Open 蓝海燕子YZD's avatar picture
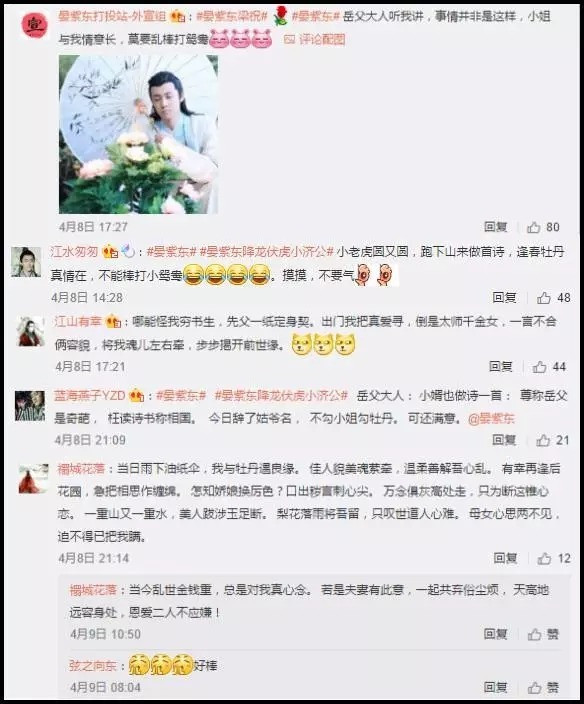 (x=30, y=405)
